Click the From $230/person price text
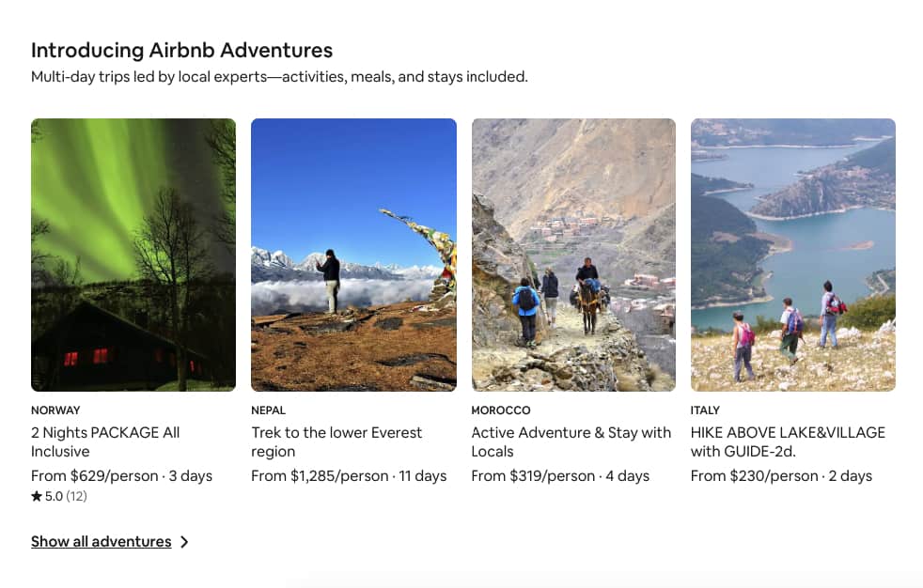Screen dimensions: 923x588 tap(754, 476)
